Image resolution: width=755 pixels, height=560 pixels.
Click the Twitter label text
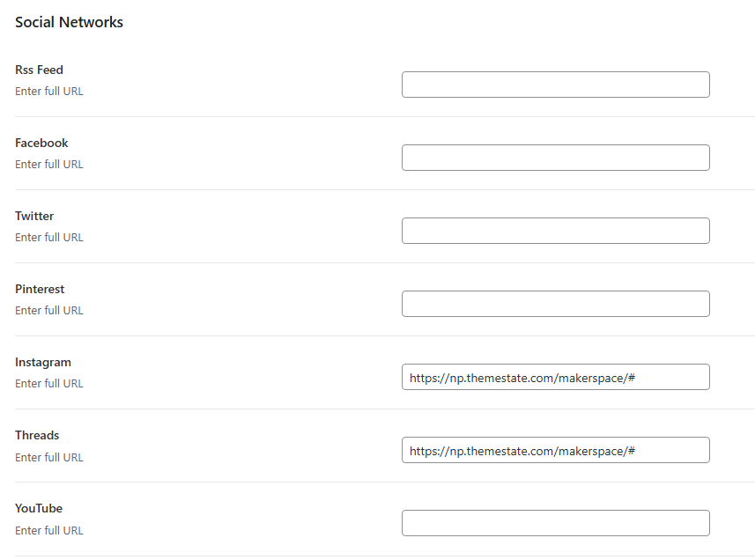pyautogui.click(x=34, y=216)
